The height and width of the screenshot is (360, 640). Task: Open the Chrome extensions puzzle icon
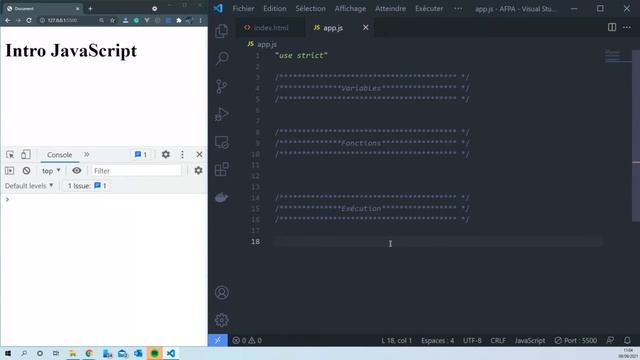pyautogui.click(x=179, y=20)
